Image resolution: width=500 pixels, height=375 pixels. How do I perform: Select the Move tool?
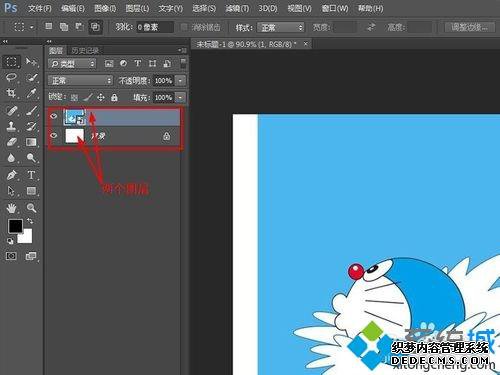point(31,62)
